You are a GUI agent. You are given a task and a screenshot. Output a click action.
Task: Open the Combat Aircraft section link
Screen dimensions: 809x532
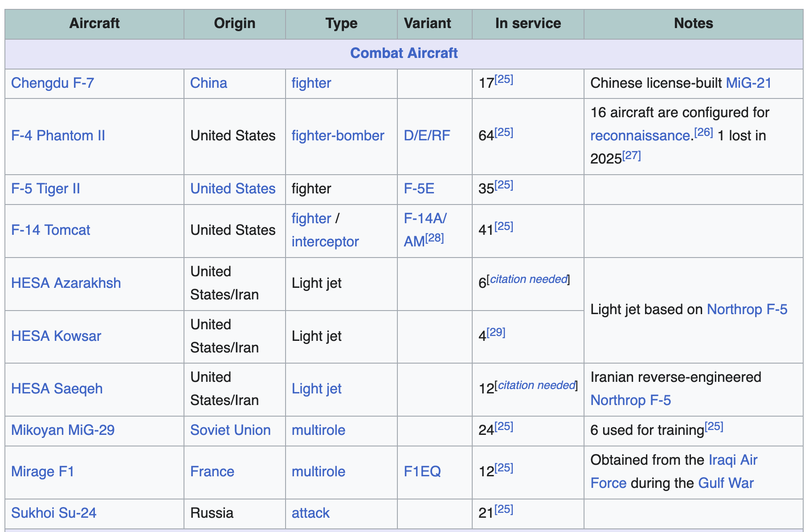(404, 53)
